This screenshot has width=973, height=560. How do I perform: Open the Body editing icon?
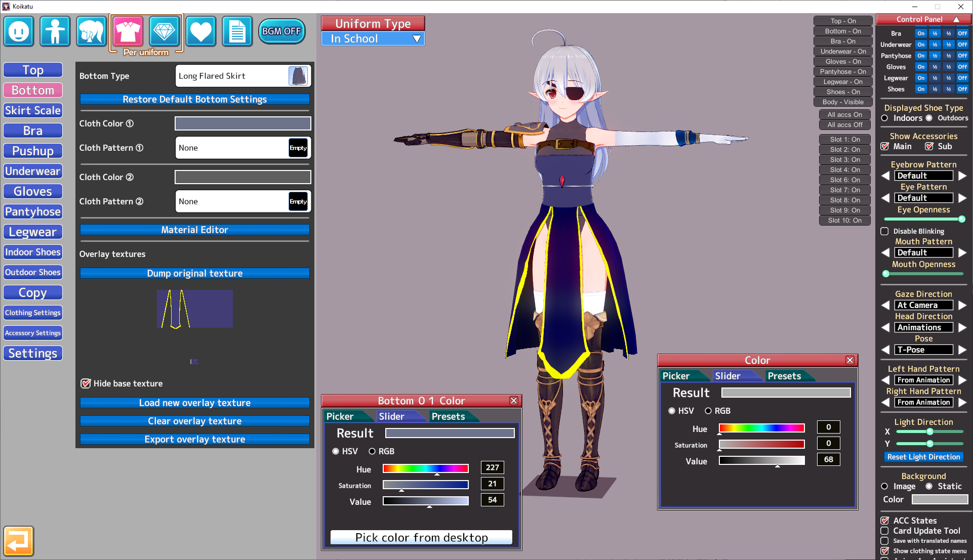tap(55, 31)
